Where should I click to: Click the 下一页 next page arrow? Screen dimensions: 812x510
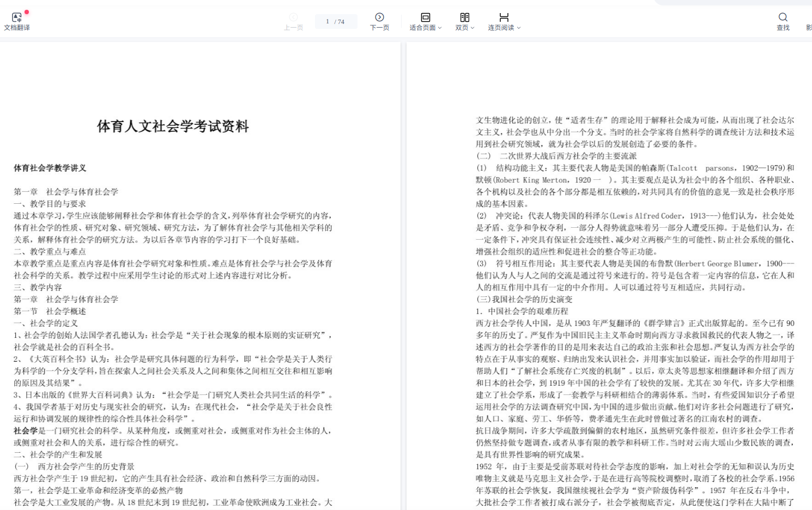tap(379, 17)
